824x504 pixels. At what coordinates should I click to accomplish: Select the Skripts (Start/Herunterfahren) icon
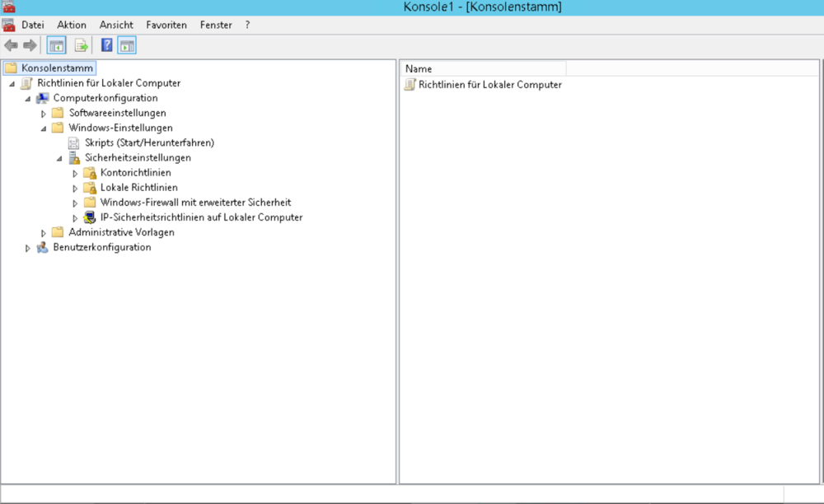[x=74, y=142]
